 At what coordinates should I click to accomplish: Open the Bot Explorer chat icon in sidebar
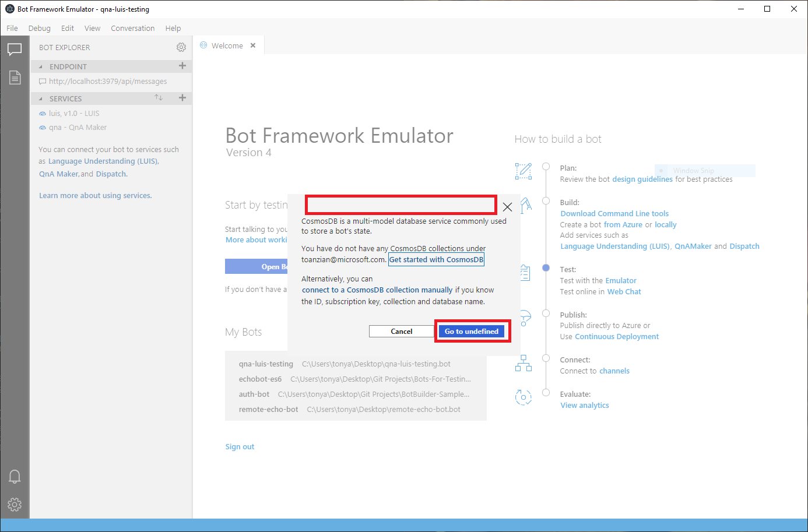coord(15,50)
